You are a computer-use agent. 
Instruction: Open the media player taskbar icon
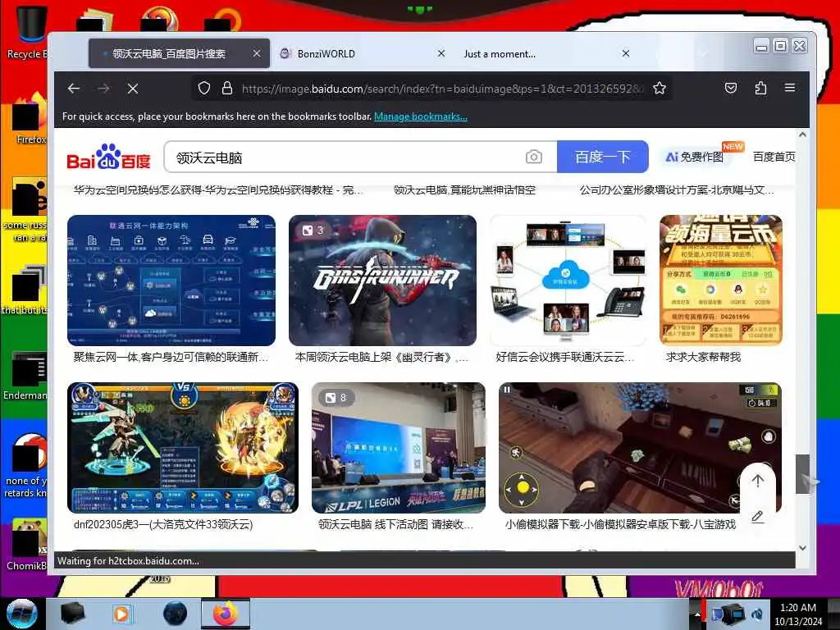click(x=121, y=614)
